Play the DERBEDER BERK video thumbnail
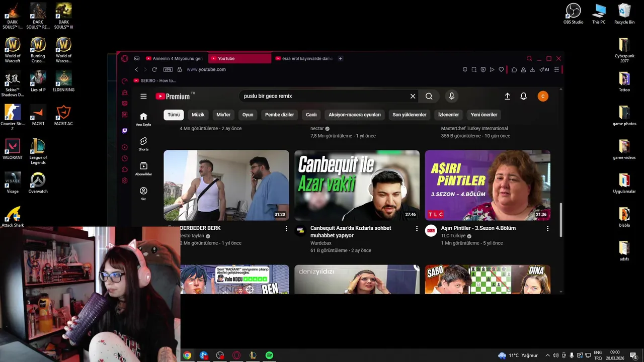This screenshot has height=362, width=644. (226, 186)
